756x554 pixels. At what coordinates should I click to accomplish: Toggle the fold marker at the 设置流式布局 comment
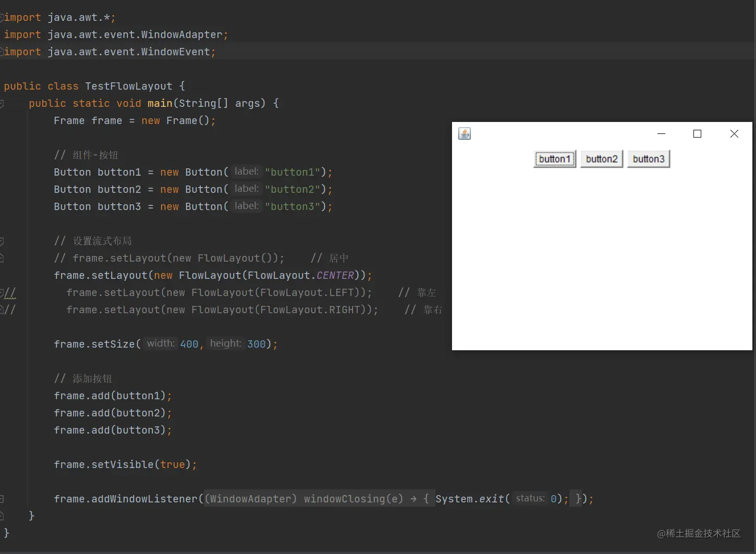(x=2, y=241)
